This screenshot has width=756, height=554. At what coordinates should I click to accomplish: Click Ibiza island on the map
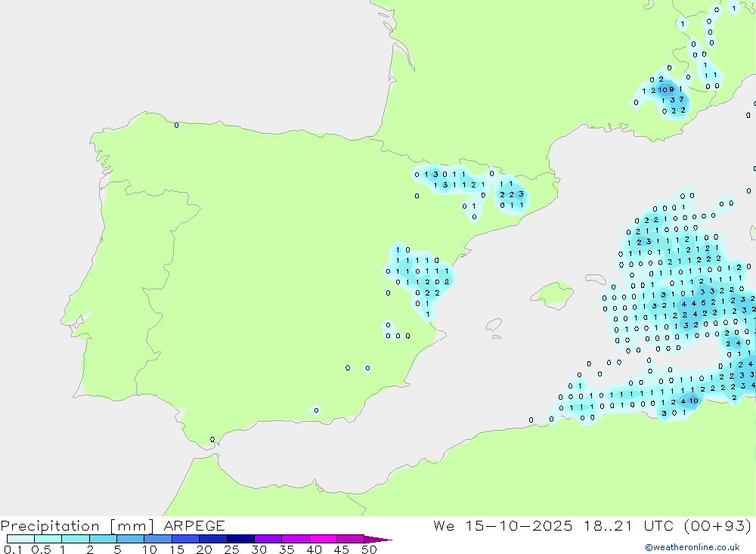[x=493, y=325]
